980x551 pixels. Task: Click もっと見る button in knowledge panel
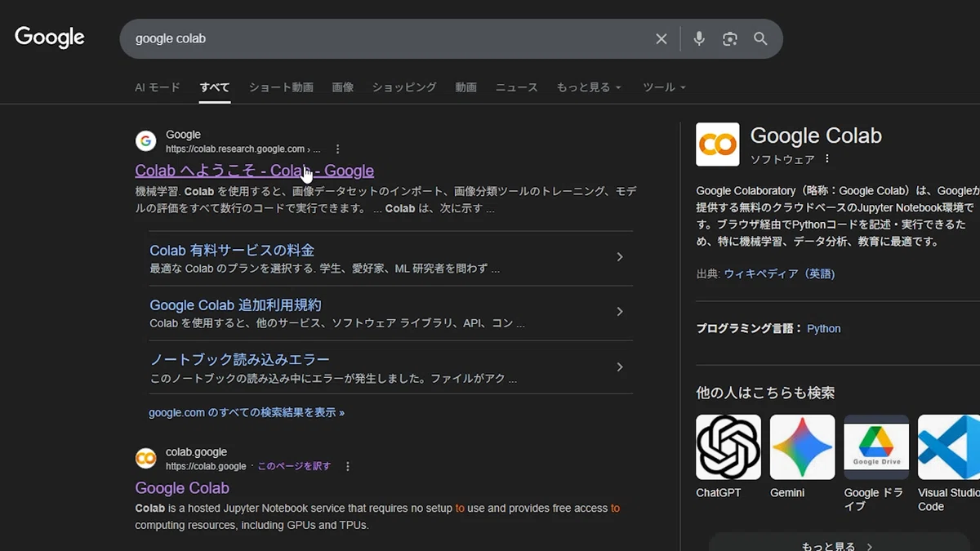pyautogui.click(x=841, y=542)
